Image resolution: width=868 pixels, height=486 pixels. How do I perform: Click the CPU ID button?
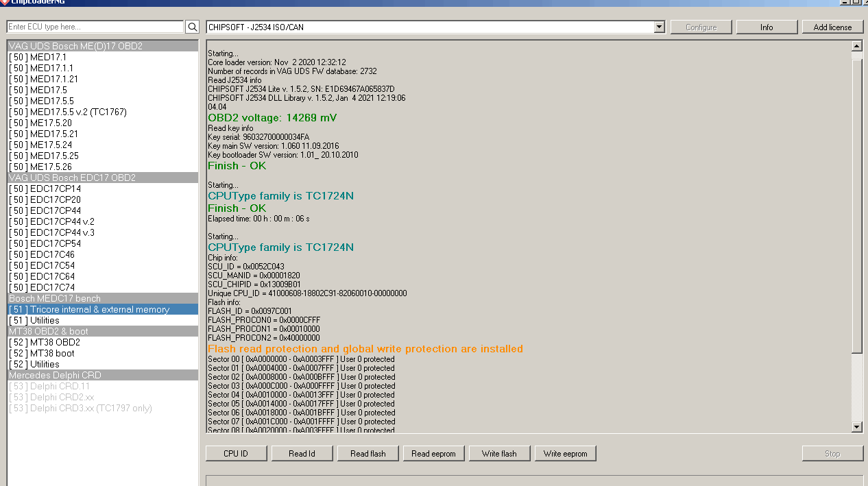(235, 453)
